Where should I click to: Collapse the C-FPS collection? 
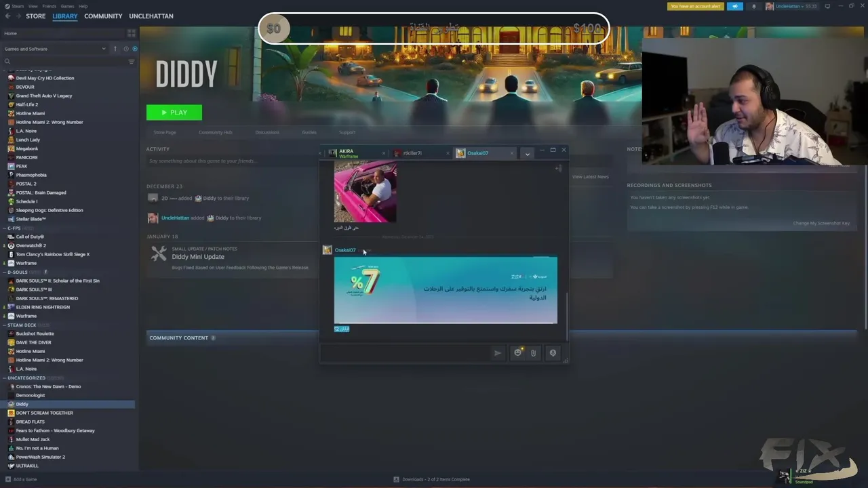point(5,228)
